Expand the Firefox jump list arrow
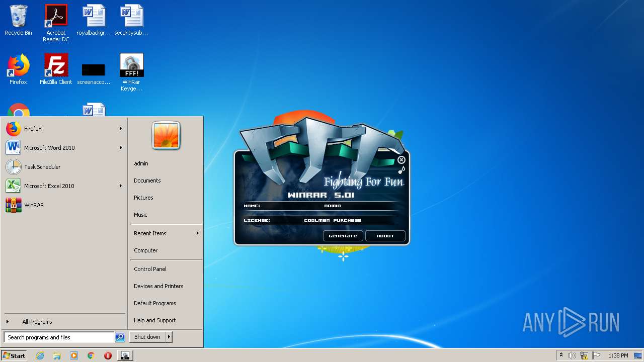This screenshot has width=644, height=362. click(x=121, y=129)
